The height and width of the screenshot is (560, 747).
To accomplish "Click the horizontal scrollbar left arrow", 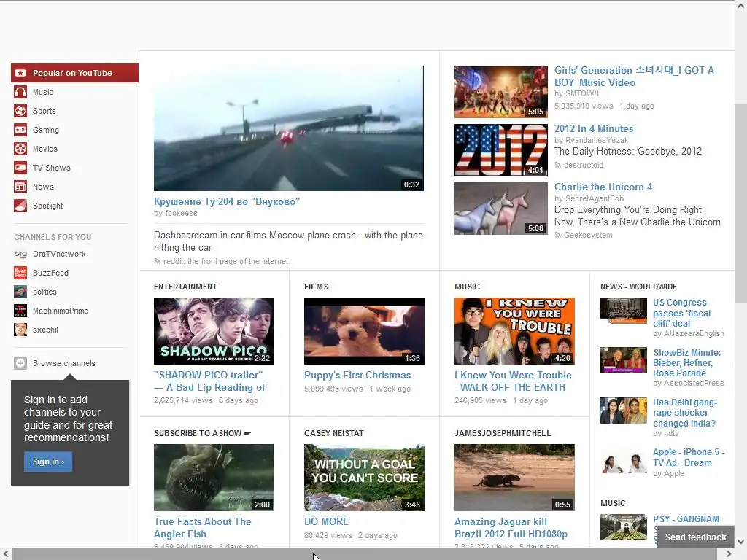I will (6, 554).
